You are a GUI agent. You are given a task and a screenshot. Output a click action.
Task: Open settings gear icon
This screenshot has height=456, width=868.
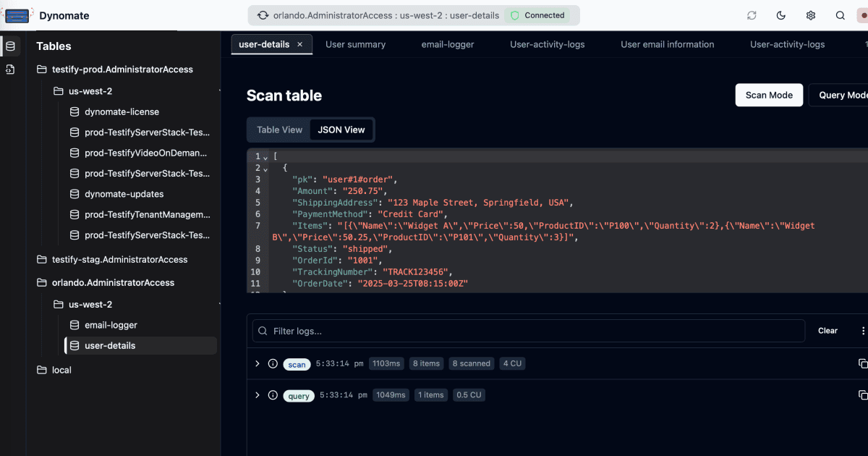click(x=811, y=15)
